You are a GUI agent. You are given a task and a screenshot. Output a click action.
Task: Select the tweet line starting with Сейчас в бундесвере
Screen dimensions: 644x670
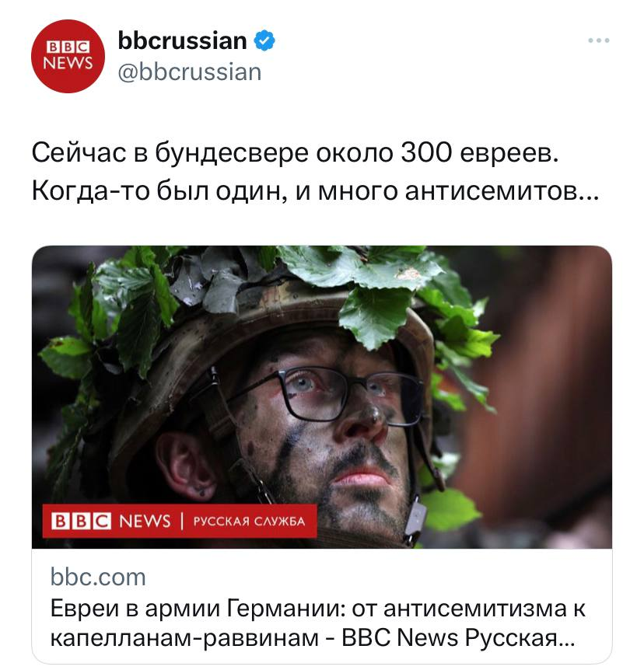pyautogui.click(x=295, y=152)
